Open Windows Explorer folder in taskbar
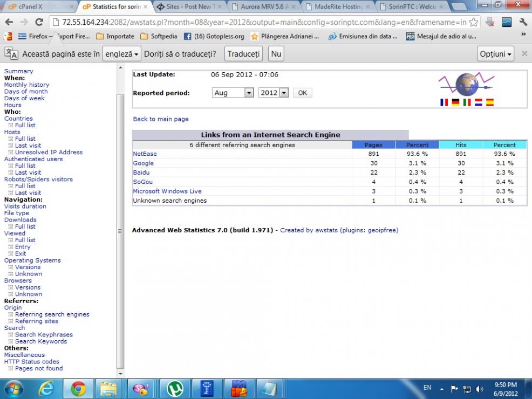This screenshot has height=399, width=532. click(109, 389)
